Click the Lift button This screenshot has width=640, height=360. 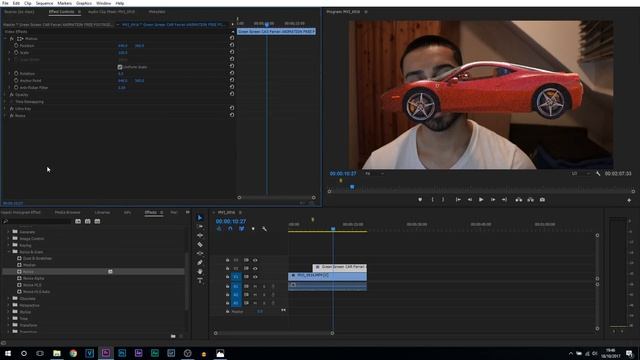(x=519, y=200)
